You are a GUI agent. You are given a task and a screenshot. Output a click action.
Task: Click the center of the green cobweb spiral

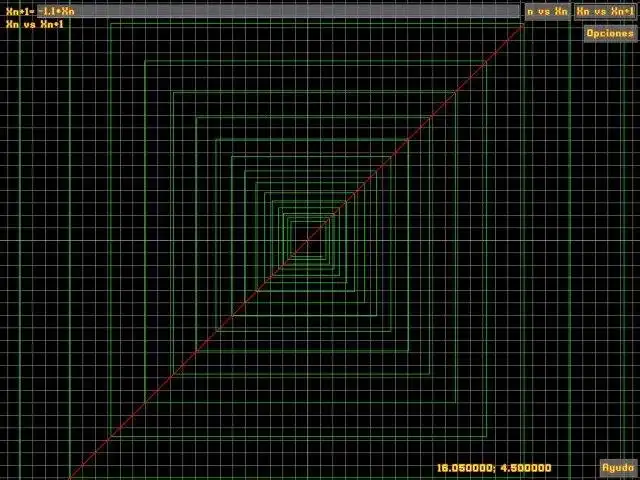click(x=307, y=241)
